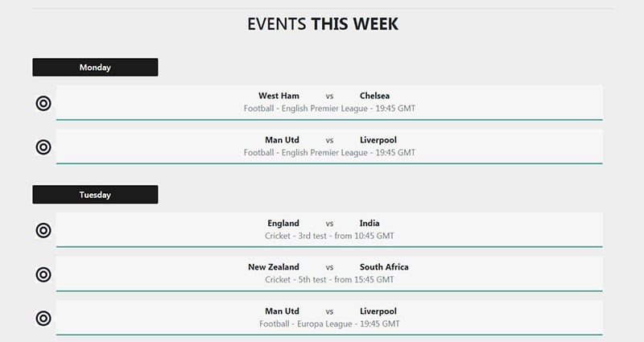Click Football Europa League 19:45 GMT text

coord(329,324)
